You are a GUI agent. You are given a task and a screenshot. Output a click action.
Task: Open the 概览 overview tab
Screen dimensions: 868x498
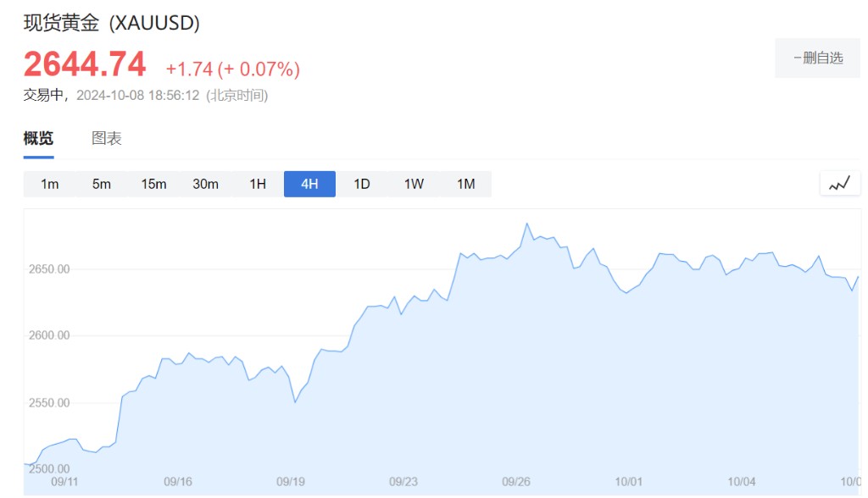(x=38, y=138)
